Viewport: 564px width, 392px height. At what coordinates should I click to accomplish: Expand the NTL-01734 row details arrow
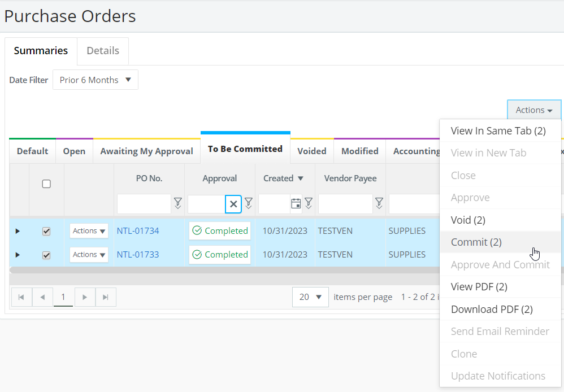(x=18, y=230)
